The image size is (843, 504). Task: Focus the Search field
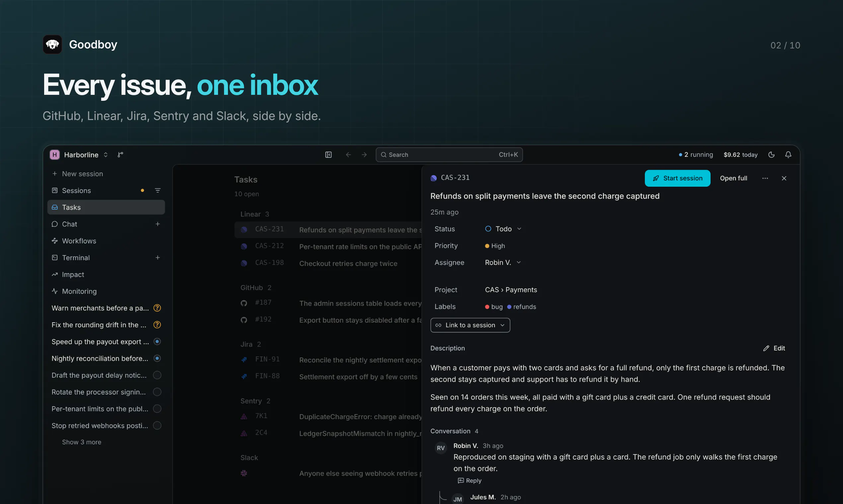click(449, 155)
